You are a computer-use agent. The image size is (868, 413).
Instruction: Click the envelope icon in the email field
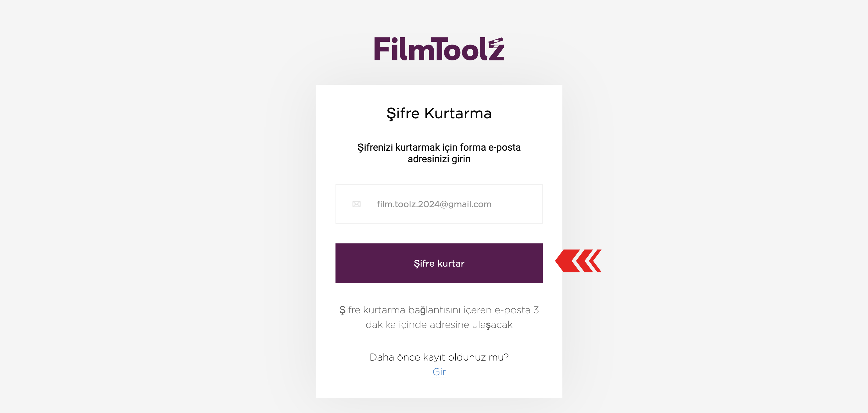357,204
